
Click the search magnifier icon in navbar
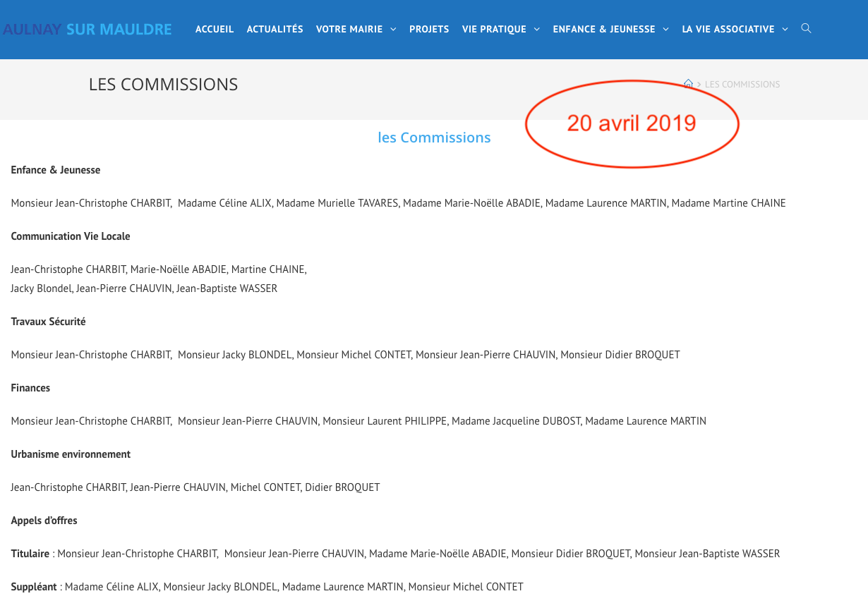coord(806,28)
